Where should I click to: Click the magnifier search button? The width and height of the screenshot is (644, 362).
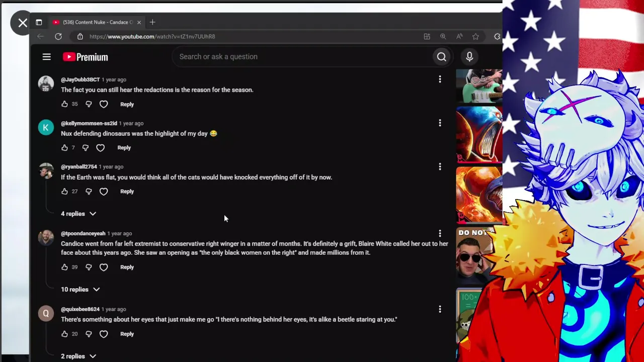pyautogui.click(x=441, y=57)
